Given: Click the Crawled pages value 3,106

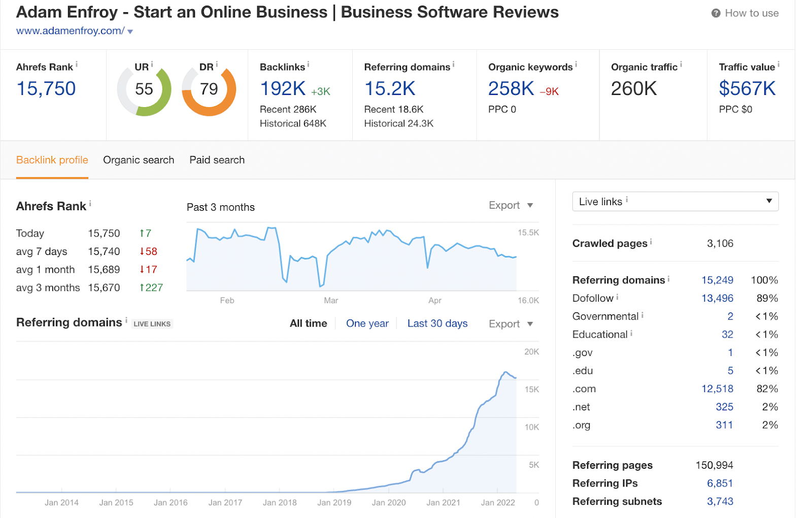Looking at the screenshot, I should (x=720, y=244).
